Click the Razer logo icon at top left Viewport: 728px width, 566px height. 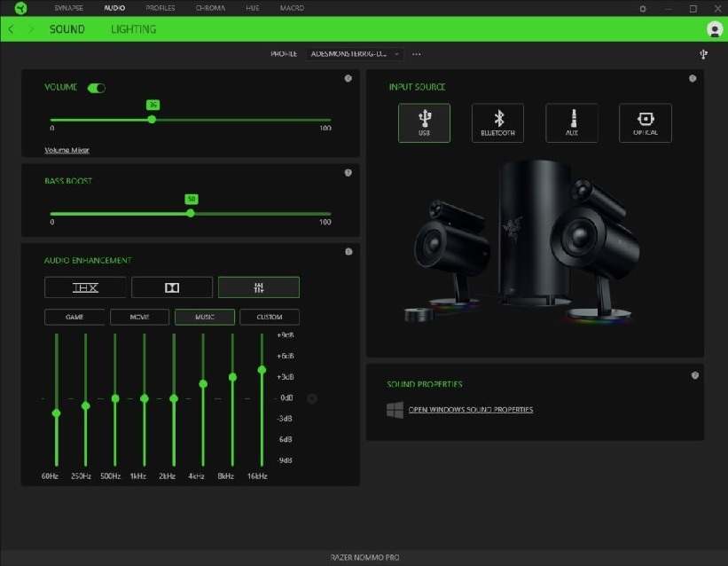pyautogui.click(x=20, y=8)
